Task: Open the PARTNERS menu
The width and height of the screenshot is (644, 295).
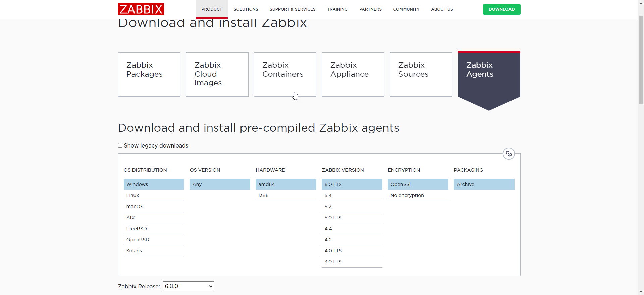Action: (x=370, y=9)
